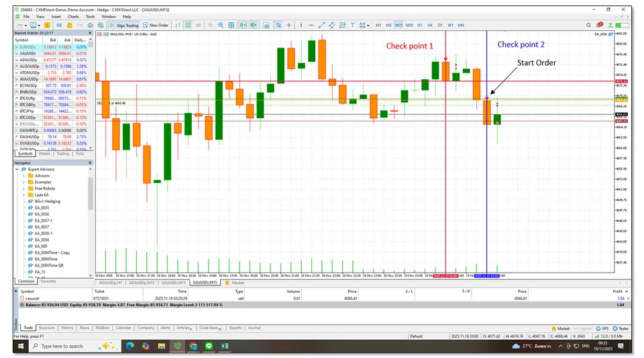Viewport: 644px width, 358px height.
Task: Draw a vertical line tool
Action: click(301, 25)
